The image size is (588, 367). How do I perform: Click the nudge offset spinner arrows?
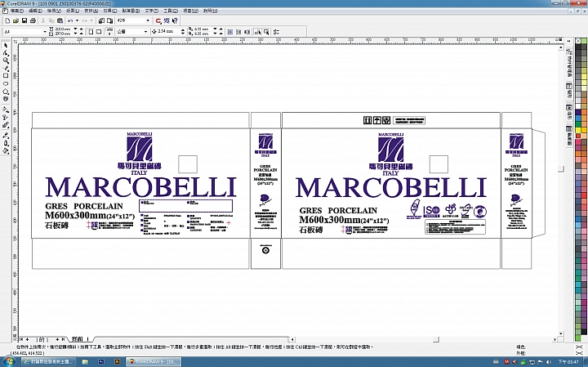pyautogui.click(x=183, y=32)
